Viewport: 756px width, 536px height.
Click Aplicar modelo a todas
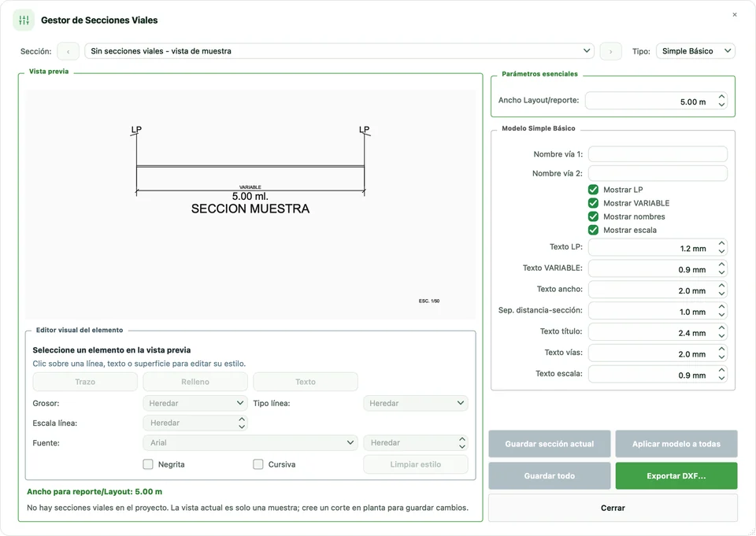676,443
